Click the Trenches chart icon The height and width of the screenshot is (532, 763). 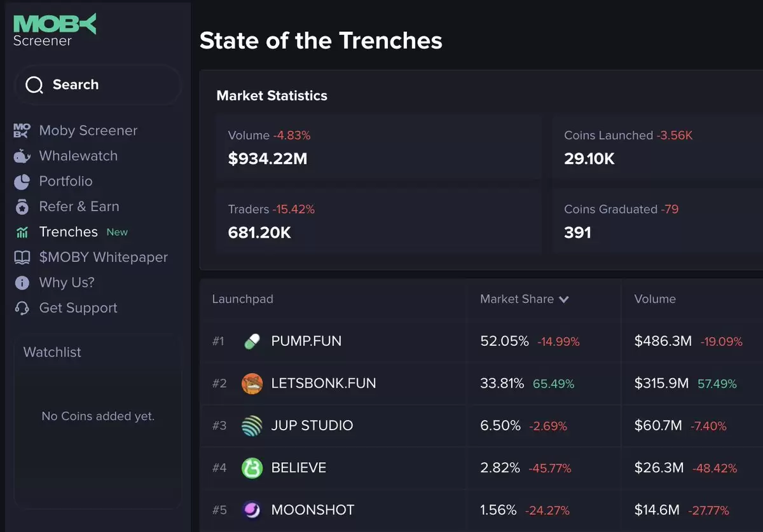pyautogui.click(x=22, y=232)
